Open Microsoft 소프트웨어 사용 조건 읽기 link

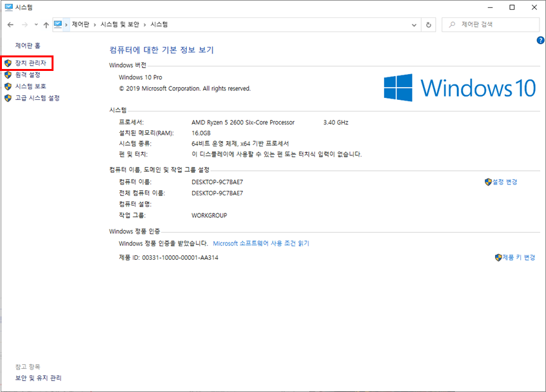261,243
